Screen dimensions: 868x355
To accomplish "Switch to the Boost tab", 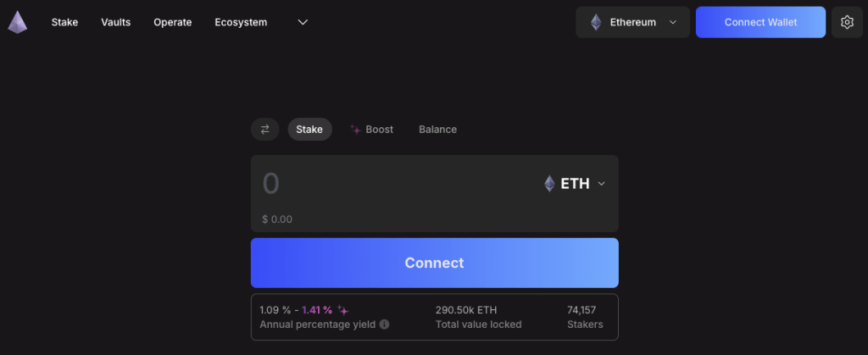I will (x=379, y=130).
